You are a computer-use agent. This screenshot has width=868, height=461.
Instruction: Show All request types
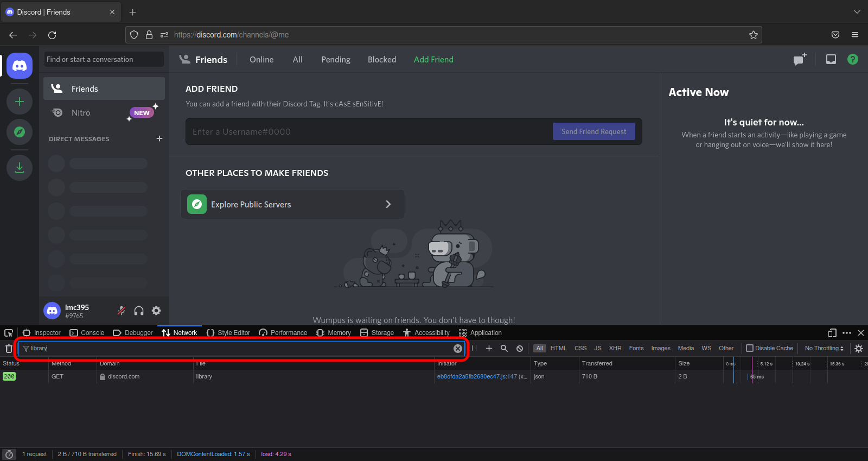(x=539, y=348)
